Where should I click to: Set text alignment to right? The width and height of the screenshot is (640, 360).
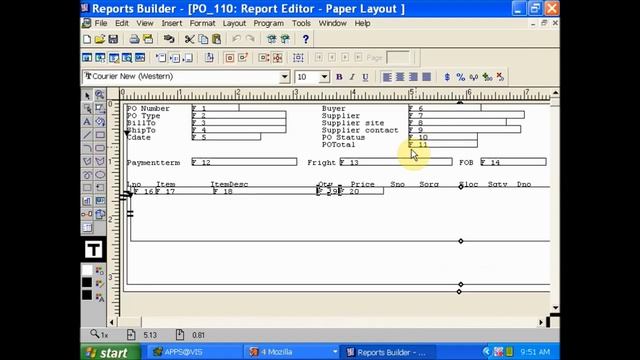pos(413,77)
